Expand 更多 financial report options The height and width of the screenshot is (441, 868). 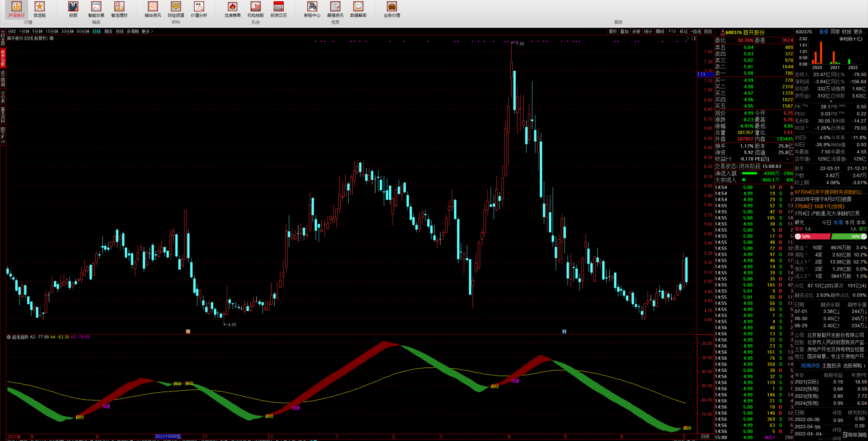(859, 32)
